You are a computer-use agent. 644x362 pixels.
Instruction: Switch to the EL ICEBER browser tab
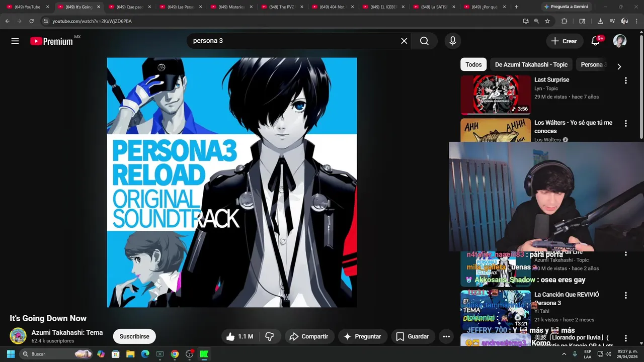click(383, 7)
